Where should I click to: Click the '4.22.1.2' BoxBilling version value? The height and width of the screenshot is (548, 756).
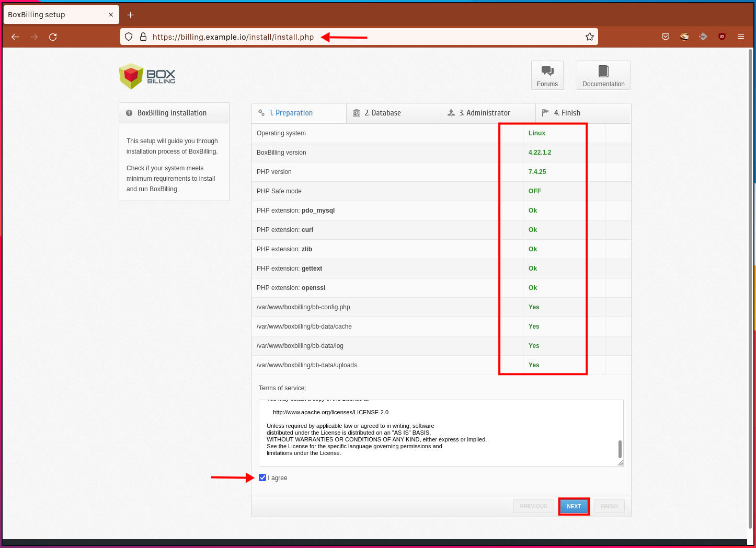click(x=540, y=153)
